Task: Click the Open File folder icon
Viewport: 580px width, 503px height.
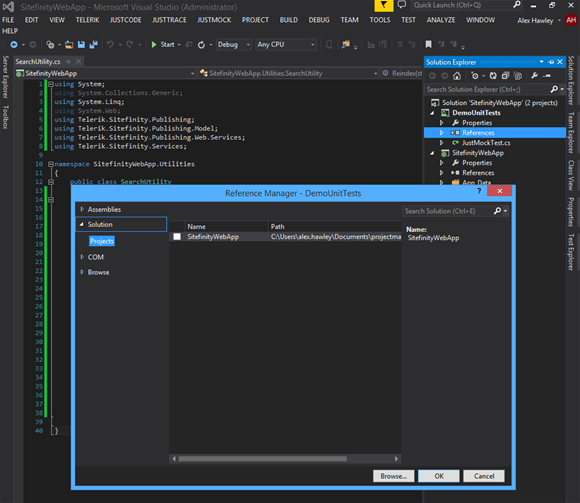Action: click(69, 45)
